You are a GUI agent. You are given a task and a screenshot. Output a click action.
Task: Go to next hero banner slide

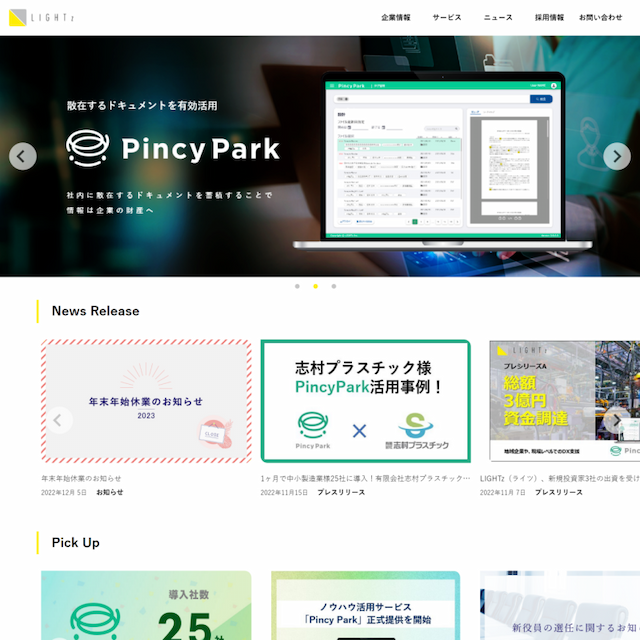coord(617,156)
